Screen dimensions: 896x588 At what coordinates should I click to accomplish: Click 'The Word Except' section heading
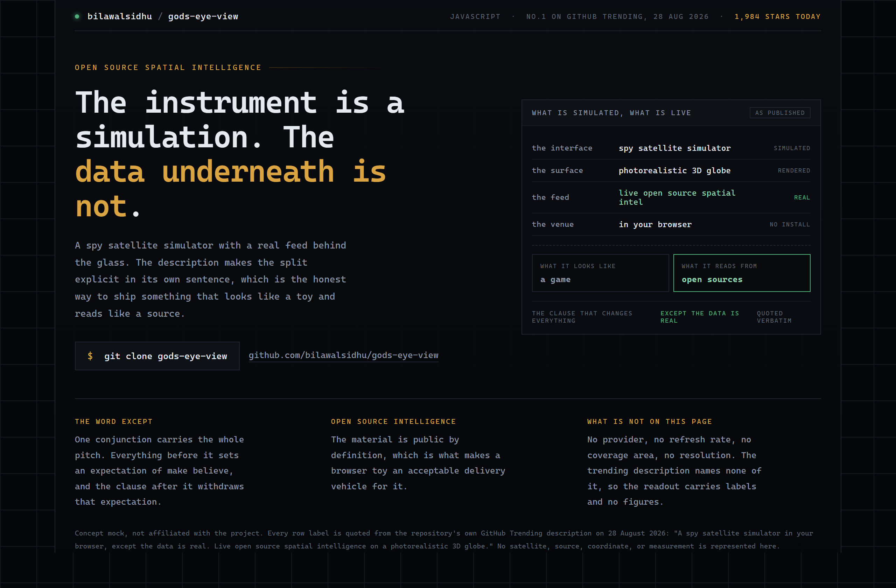point(113,421)
